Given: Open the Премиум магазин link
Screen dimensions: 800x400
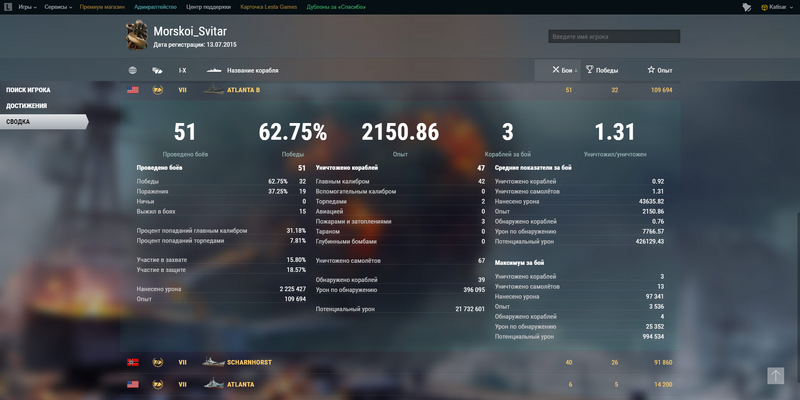Looking at the screenshot, I should (x=101, y=7).
